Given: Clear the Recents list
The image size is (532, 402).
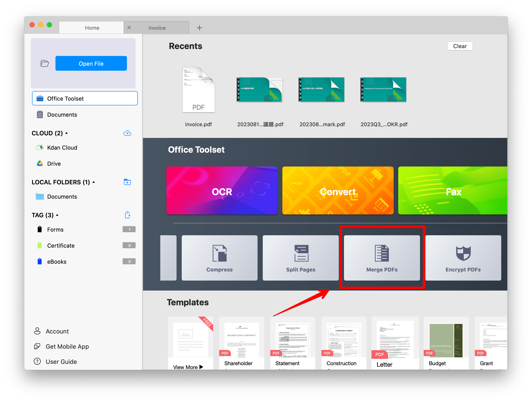Looking at the screenshot, I should click(460, 46).
